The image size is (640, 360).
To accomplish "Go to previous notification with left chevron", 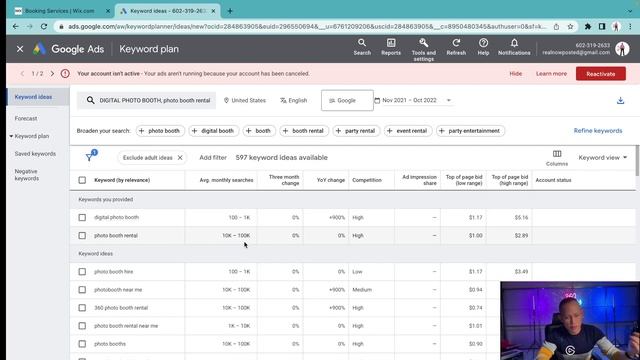I will coord(22,73).
